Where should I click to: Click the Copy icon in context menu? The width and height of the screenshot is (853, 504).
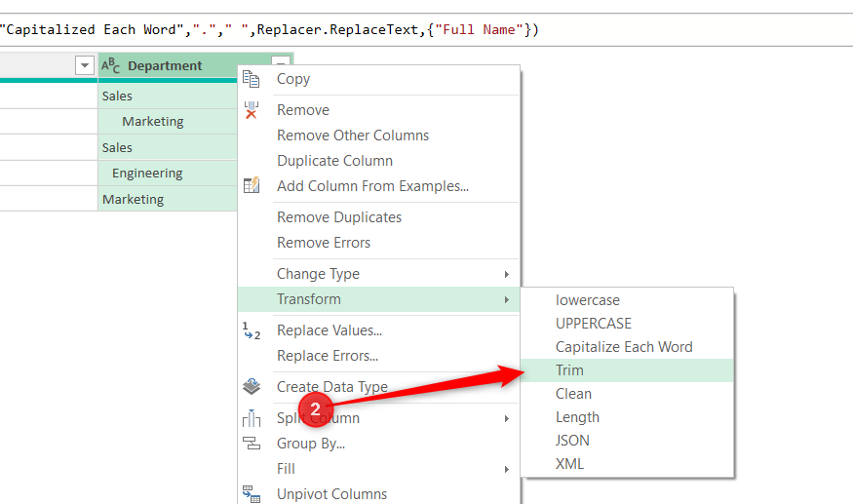pyautogui.click(x=251, y=79)
